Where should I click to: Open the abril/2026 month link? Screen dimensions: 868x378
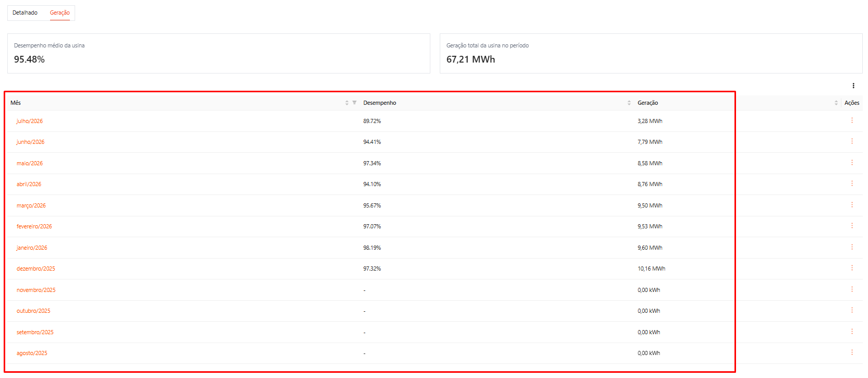tap(29, 184)
